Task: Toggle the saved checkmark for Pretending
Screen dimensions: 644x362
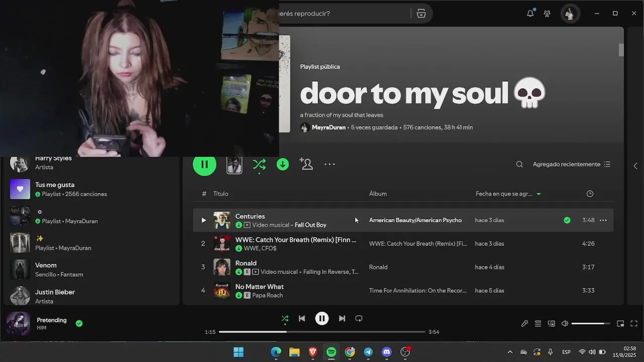Action: 79,323
